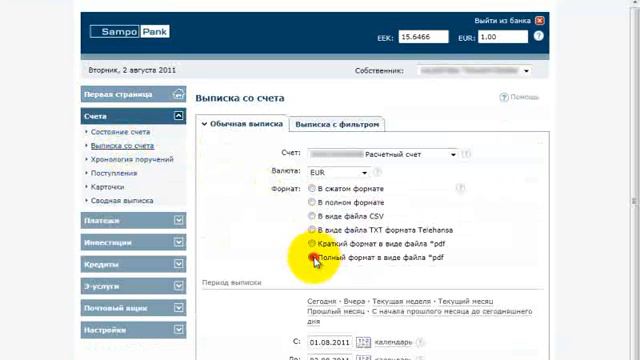This screenshot has width=640, height=360.
Task: Expand the Настройки menu section
Action: click(178, 330)
